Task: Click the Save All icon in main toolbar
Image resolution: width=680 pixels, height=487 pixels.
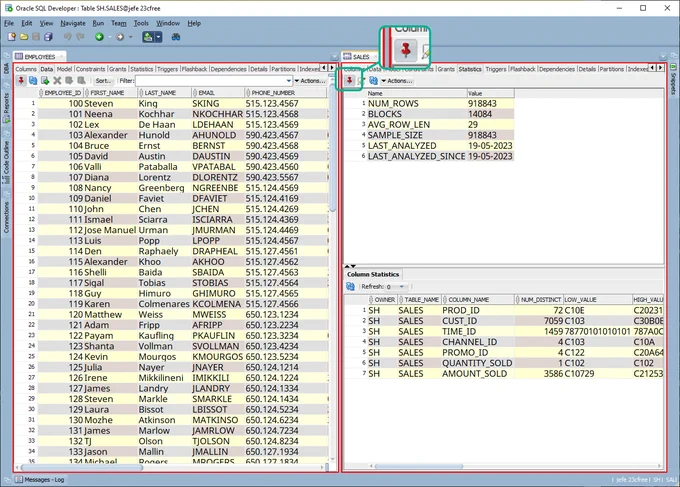Action: coord(48,37)
